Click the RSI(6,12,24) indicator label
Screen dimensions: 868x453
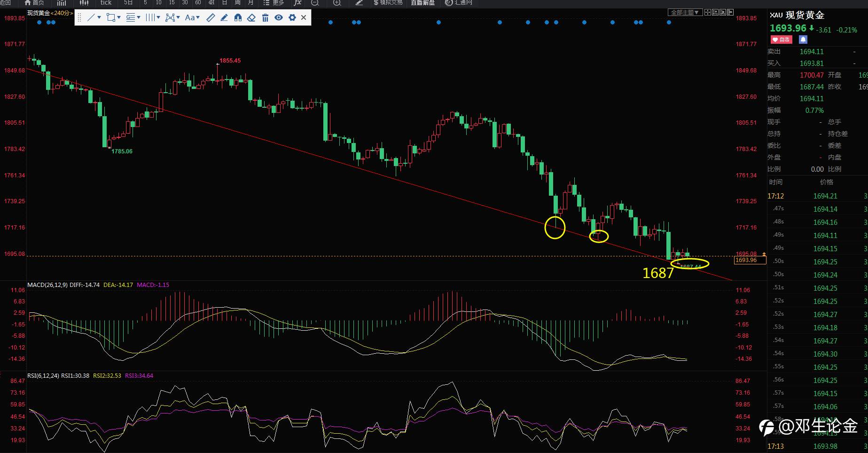tap(43, 375)
